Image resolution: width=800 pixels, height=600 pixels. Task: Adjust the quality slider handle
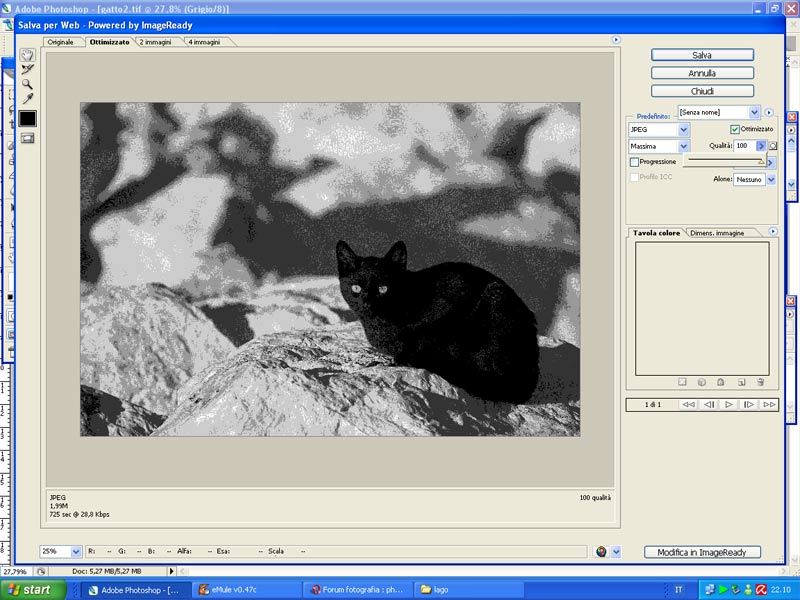tap(761, 162)
